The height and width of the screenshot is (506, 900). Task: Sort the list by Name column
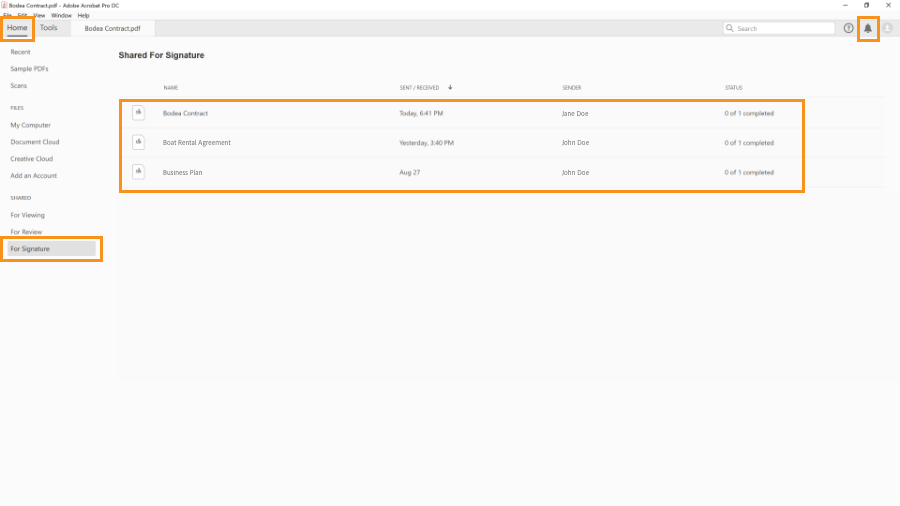coord(170,88)
